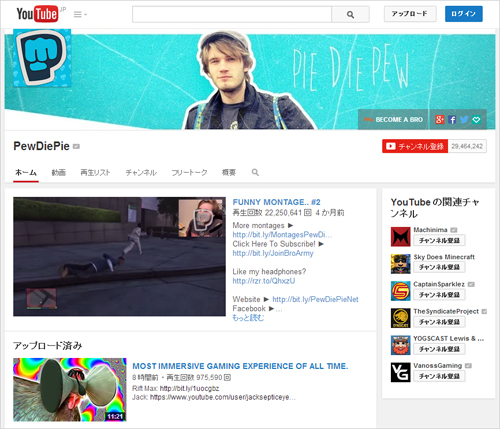The width and height of the screenshot is (500, 429).
Task: Open jacksepticeye YouTube user link
Action: (x=222, y=397)
